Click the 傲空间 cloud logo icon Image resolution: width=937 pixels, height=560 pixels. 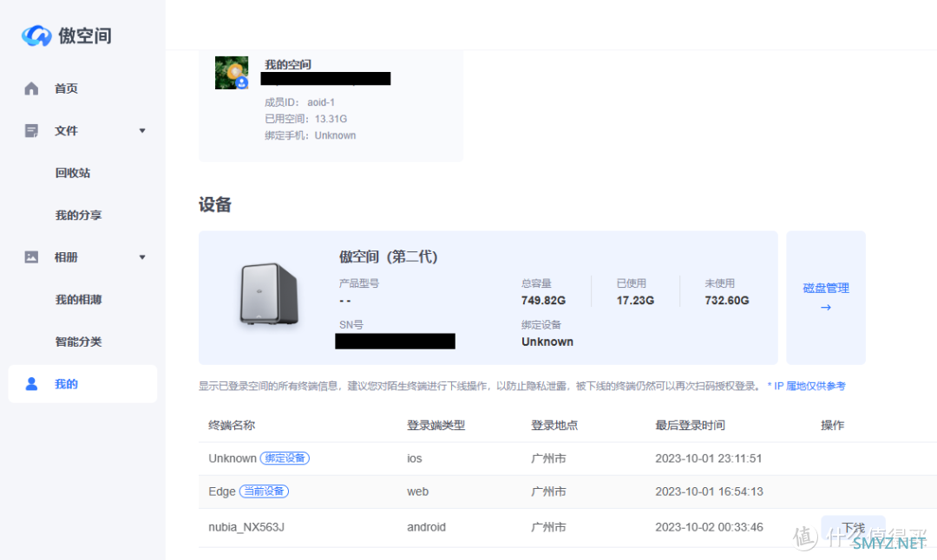click(36, 36)
